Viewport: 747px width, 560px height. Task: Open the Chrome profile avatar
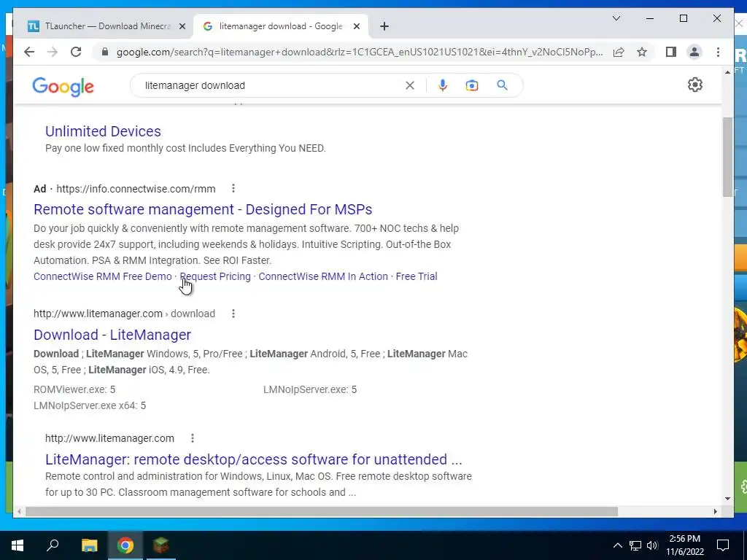pos(694,52)
